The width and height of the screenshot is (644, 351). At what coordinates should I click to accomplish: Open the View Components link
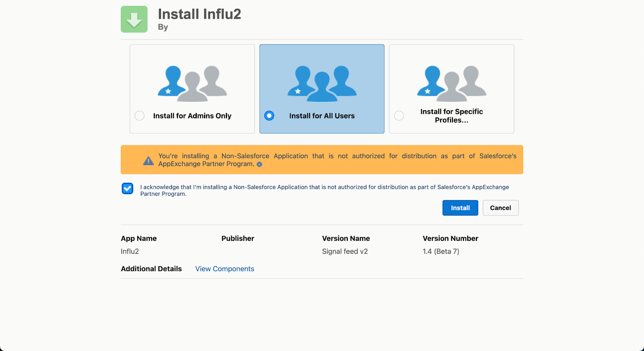pos(225,269)
